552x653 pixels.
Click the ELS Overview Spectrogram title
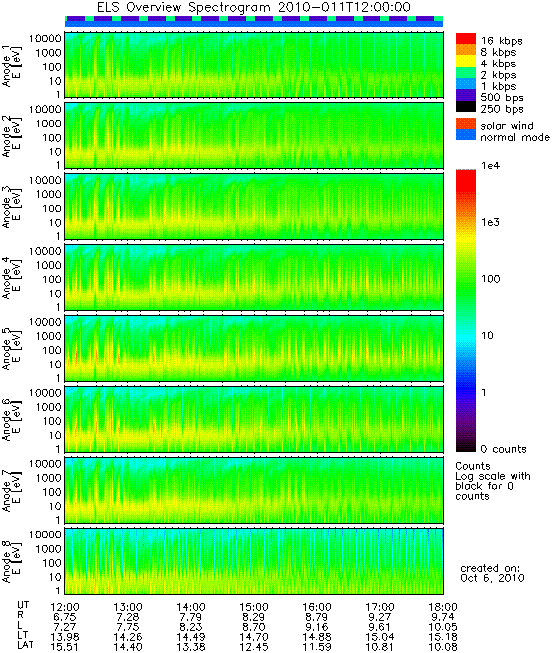[254, 7]
